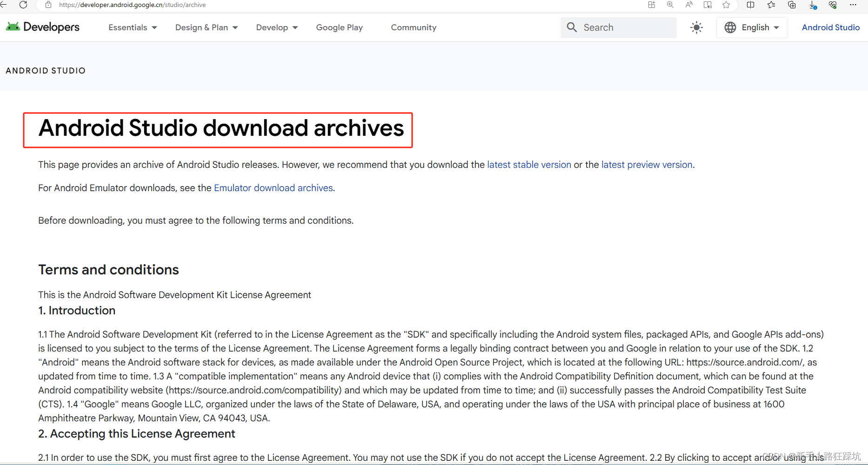Open the Favorites list icon
The image size is (868, 465).
(x=771, y=5)
